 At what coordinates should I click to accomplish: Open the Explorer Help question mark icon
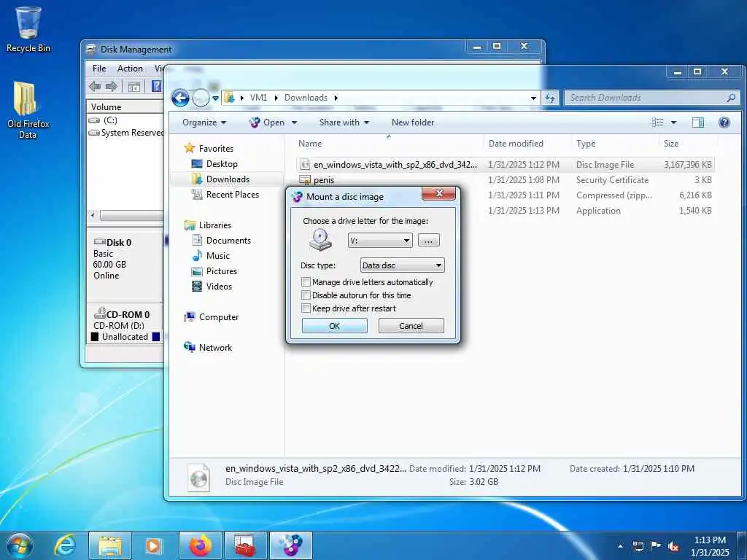pyautogui.click(x=724, y=122)
